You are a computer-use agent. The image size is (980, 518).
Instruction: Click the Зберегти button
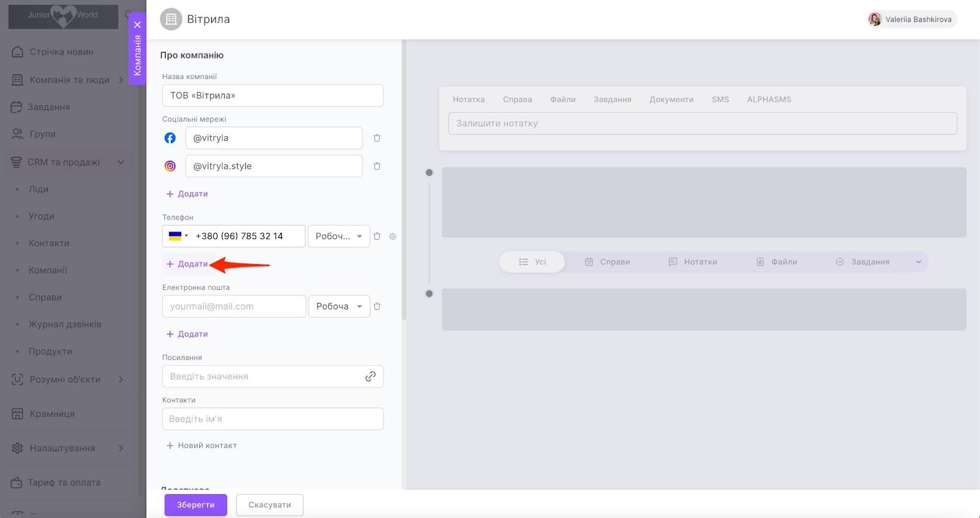[x=195, y=505]
